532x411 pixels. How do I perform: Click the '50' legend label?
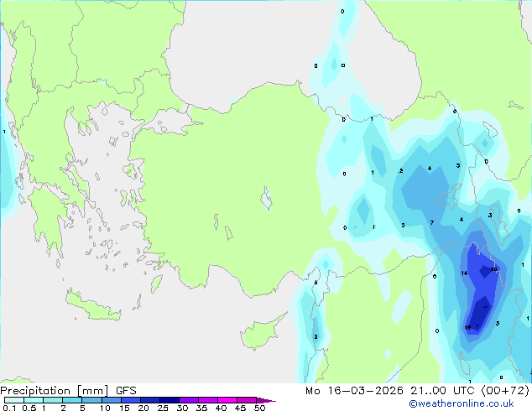click(259, 408)
